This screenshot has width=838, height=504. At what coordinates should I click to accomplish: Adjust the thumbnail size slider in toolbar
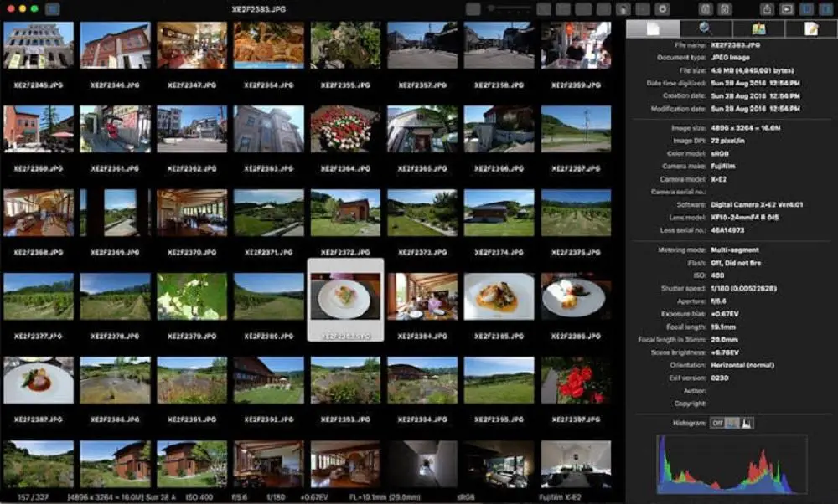coord(510,9)
